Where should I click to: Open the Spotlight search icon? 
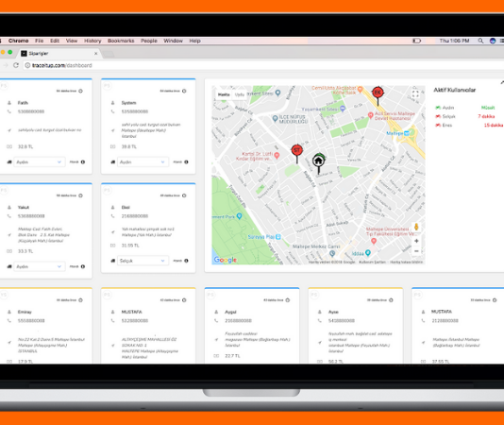480,41
